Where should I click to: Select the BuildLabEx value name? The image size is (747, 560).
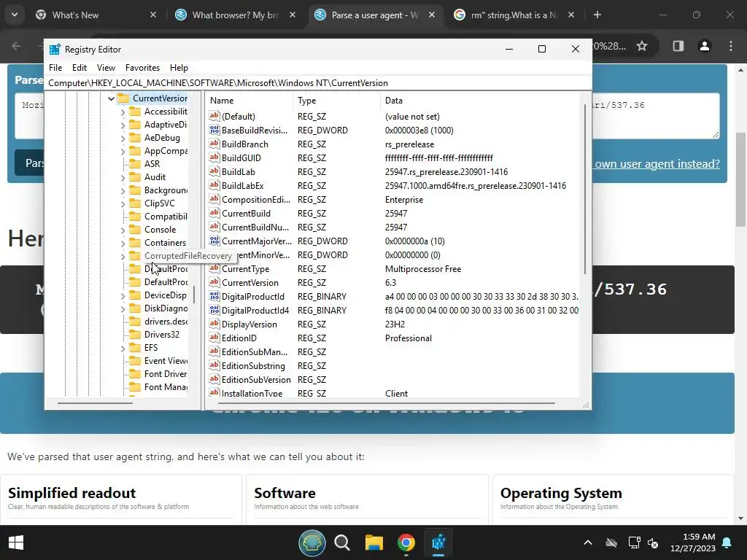242,186
